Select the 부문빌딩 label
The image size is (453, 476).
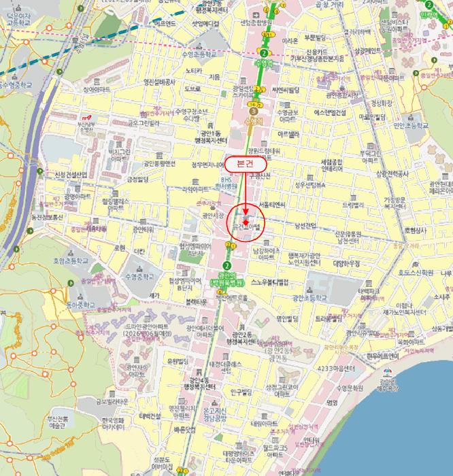pyautogui.click(x=315, y=37)
